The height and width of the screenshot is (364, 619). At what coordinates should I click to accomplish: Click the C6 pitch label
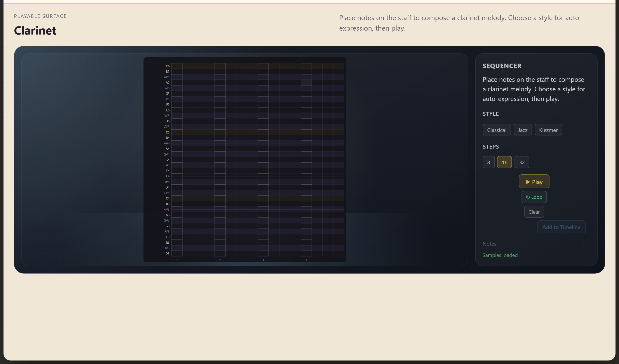pyautogui.click(x=167, y=66)
